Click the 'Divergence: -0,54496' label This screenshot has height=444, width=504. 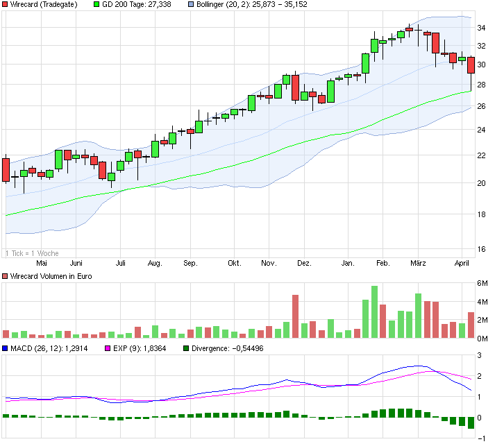(x=228, y=348)
